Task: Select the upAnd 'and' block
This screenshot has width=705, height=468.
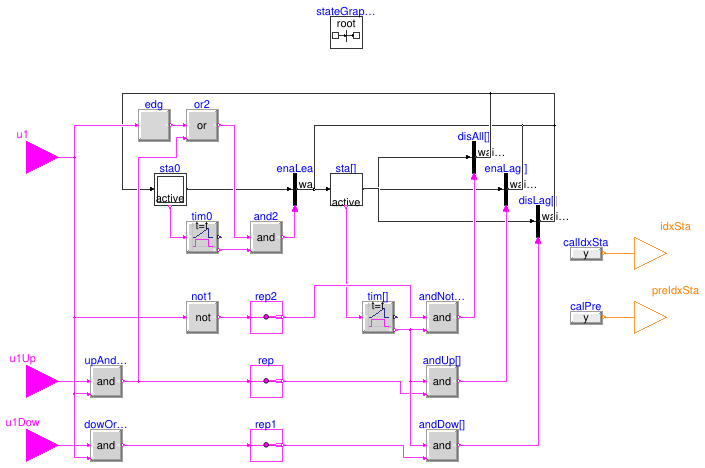Action: click(106, 381)
